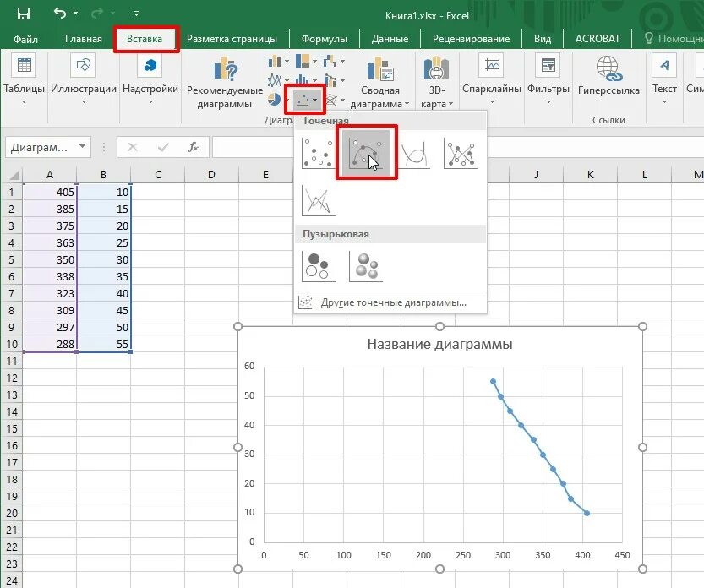Open the Разметка страницы tab
Screen dimensions: 704x588
point(232,39)
